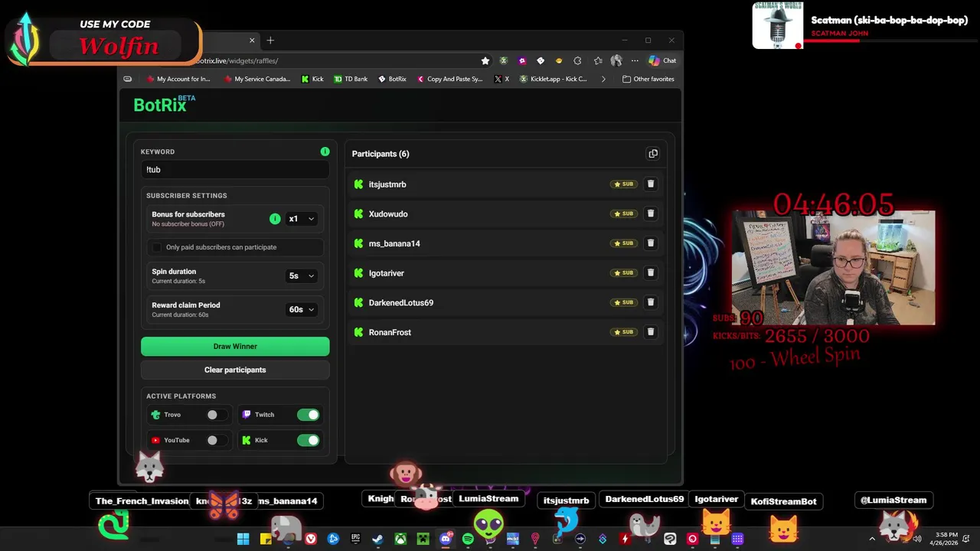
Task: Close the current browser tab
Action: (x=252, y=41)
